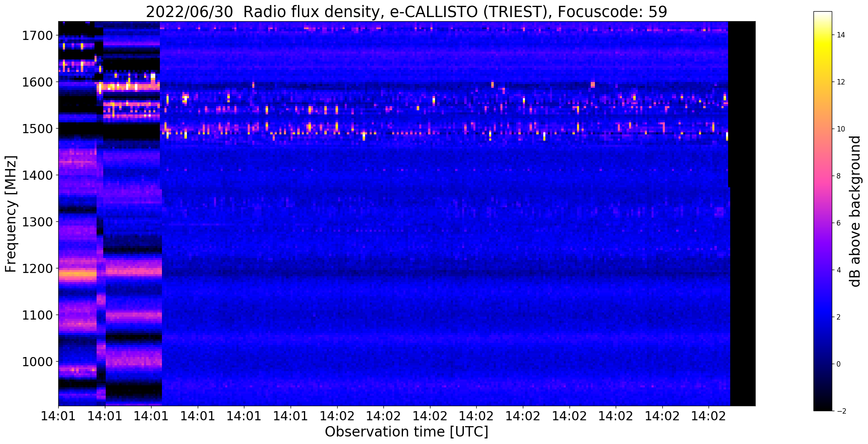Click the colorbar tick labeled 4
868x444 pixels.
click(x=838, y=270)
